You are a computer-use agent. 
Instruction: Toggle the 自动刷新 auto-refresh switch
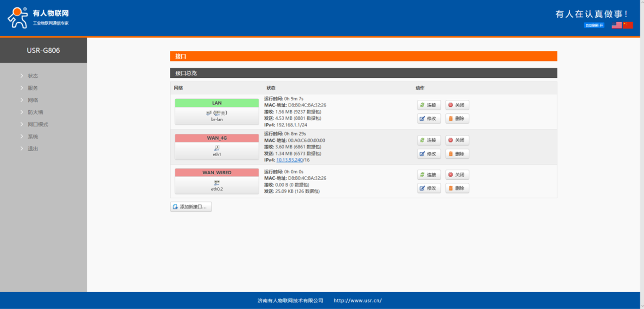click(x=594, y=25)
